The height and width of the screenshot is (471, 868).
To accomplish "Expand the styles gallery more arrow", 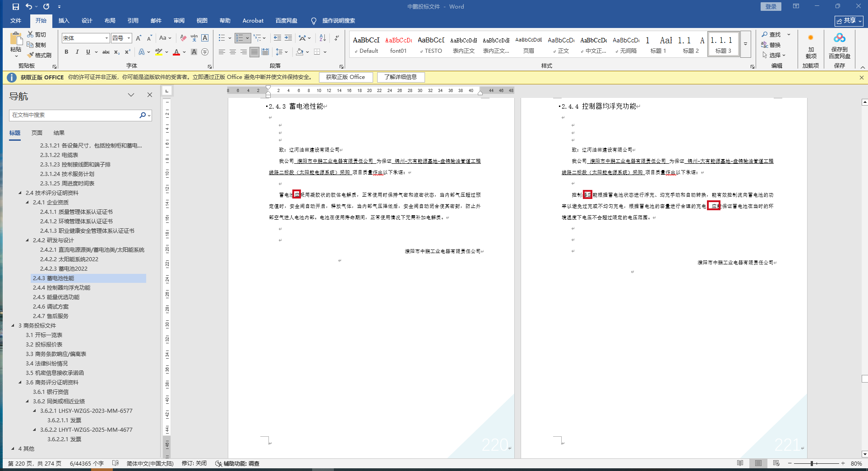I will tap(746, 44).
